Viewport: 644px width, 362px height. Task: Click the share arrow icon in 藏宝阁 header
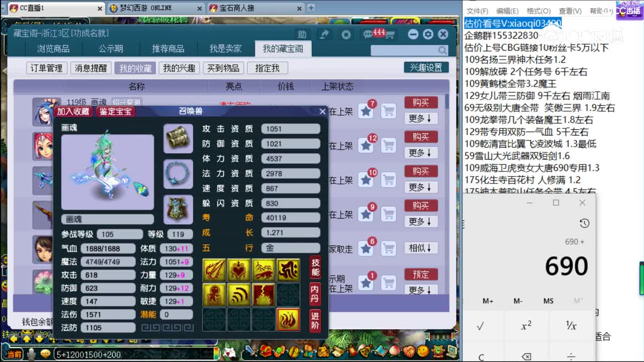pyautogui.click(x=325, y=34)
